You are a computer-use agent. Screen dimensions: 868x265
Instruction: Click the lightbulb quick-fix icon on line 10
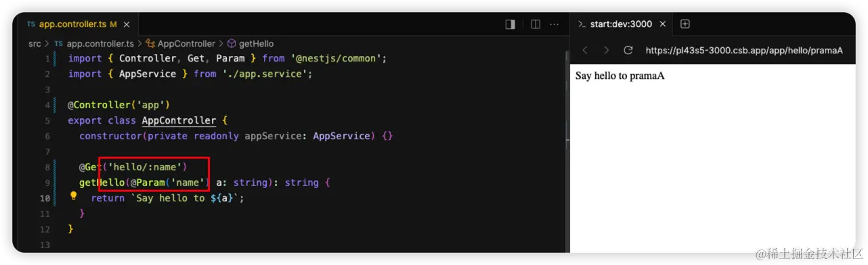pyautogui.click(x=74, y=197)
